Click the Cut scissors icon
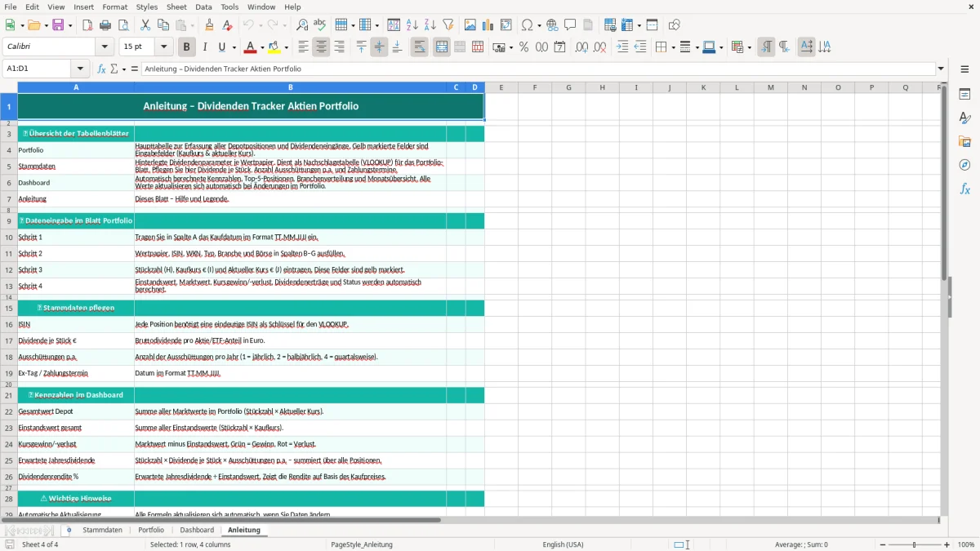Screen dimensions: 980x551 click(x=145, y=25)
